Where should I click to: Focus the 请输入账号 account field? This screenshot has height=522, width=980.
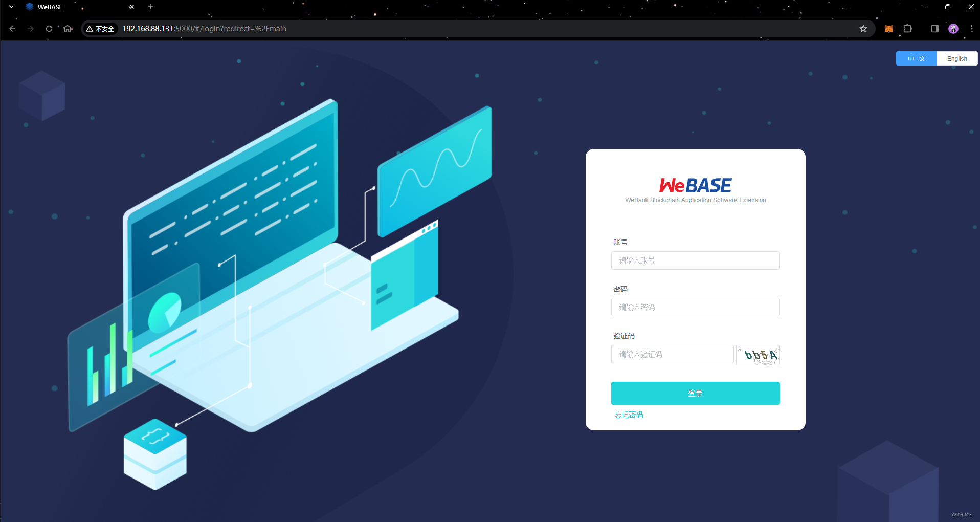(695, 260)
